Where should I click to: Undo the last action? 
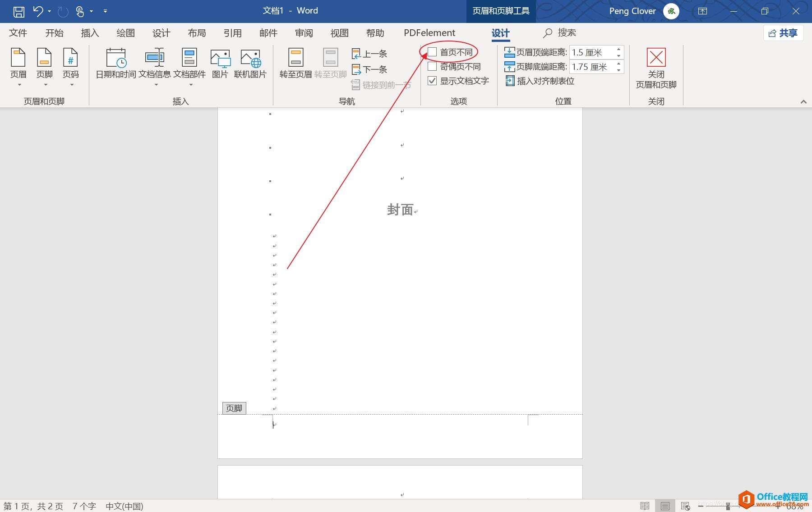pos(38,11)
